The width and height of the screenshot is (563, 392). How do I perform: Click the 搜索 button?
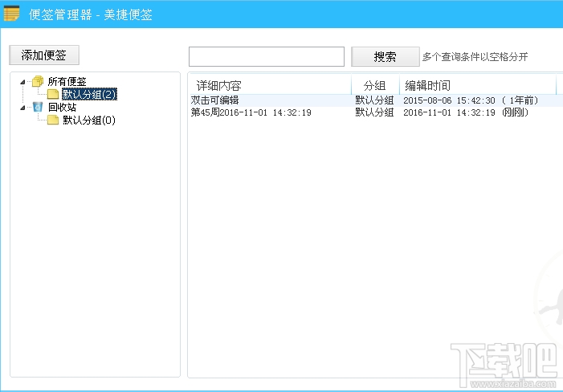coord(385,56)
